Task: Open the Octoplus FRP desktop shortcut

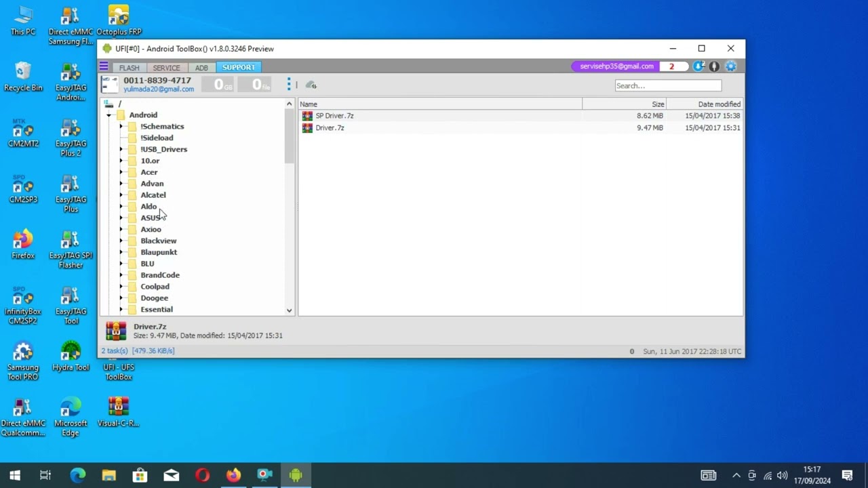Action: (x=119, y=21)
